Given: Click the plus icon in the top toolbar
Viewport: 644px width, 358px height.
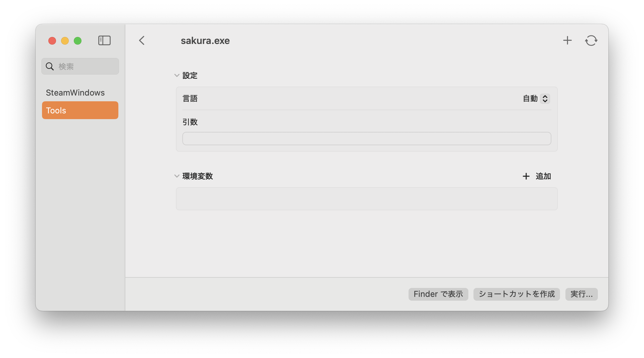Looking at the screenshot, I should pyautogui.click(x=567, y=40).
